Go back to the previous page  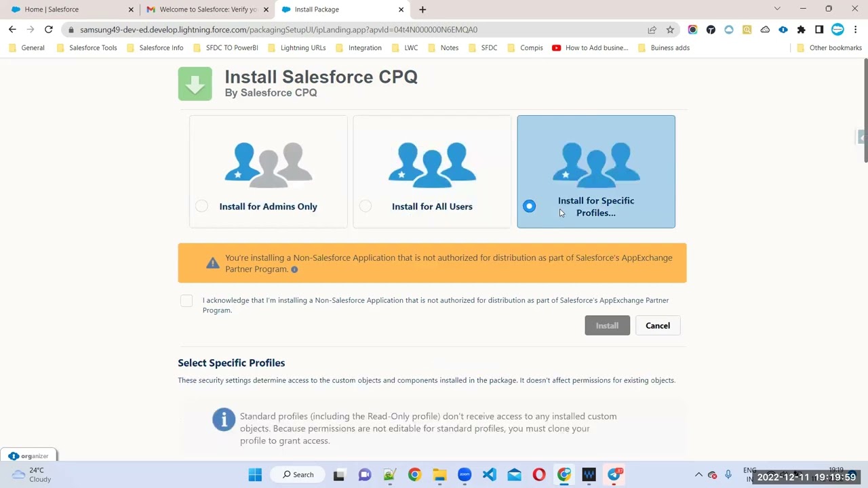tap(12, 30)
